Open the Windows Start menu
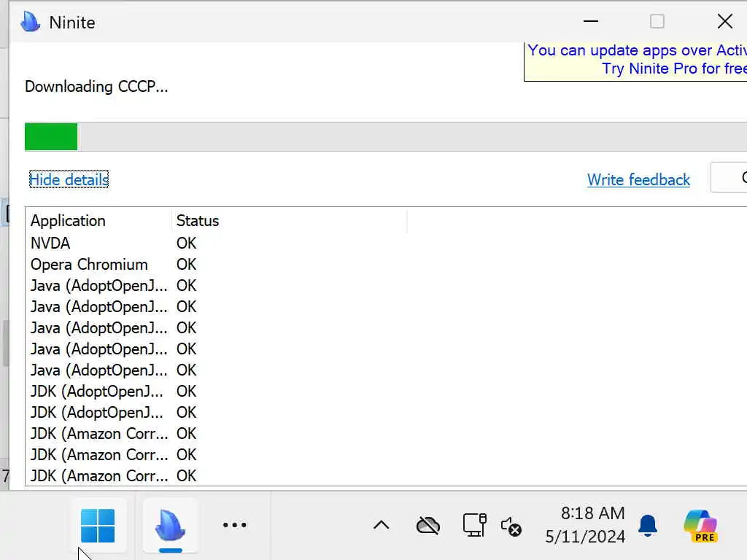 point(98,525)
